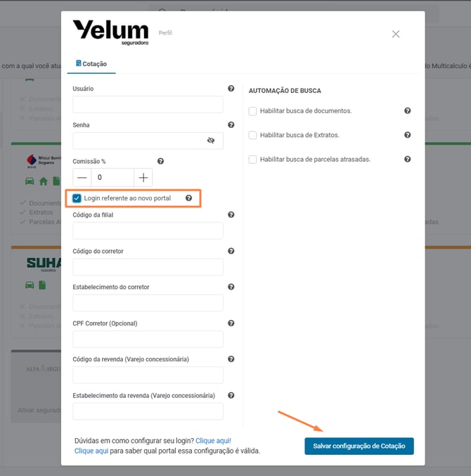This screenshot has height=476, width=471.
Task: Open help icon beside Senha label
Action: coord(231,124)
